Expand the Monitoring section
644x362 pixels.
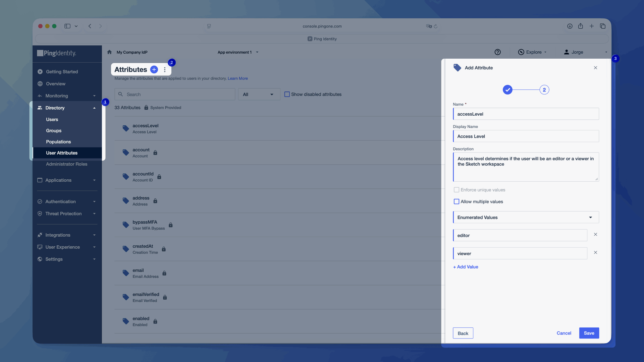click(67, 96)
